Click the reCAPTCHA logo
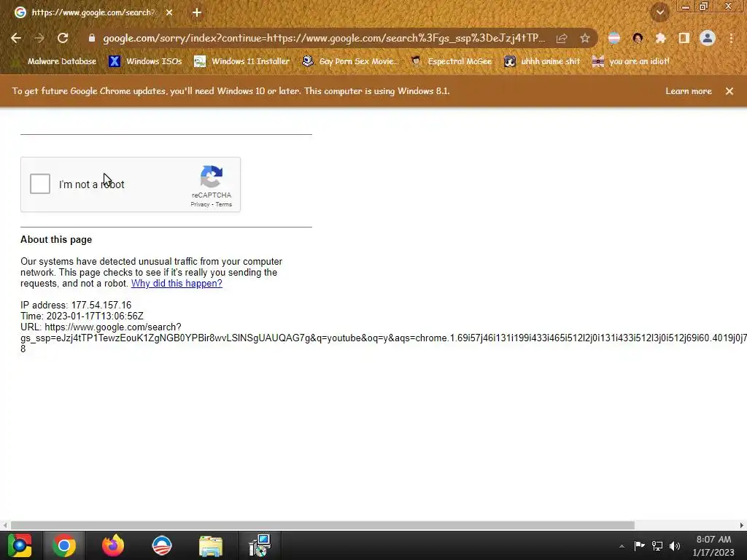Screen dimensions: 747x560 click(x=212, y=176)
